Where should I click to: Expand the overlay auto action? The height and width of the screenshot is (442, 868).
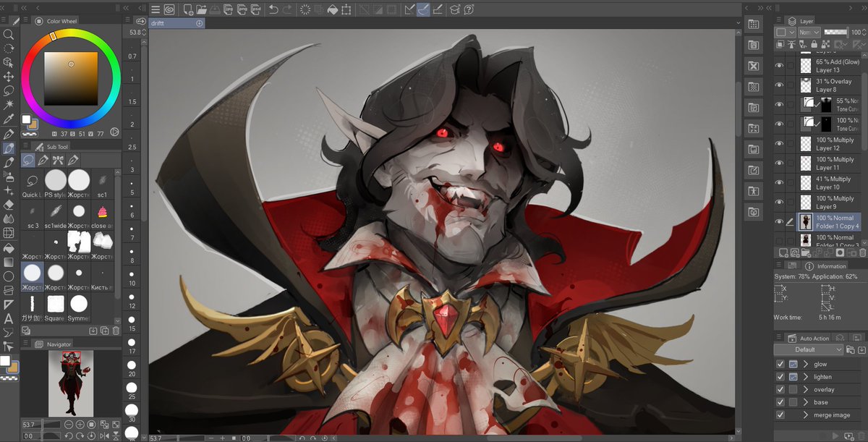[x=806, y=390]
